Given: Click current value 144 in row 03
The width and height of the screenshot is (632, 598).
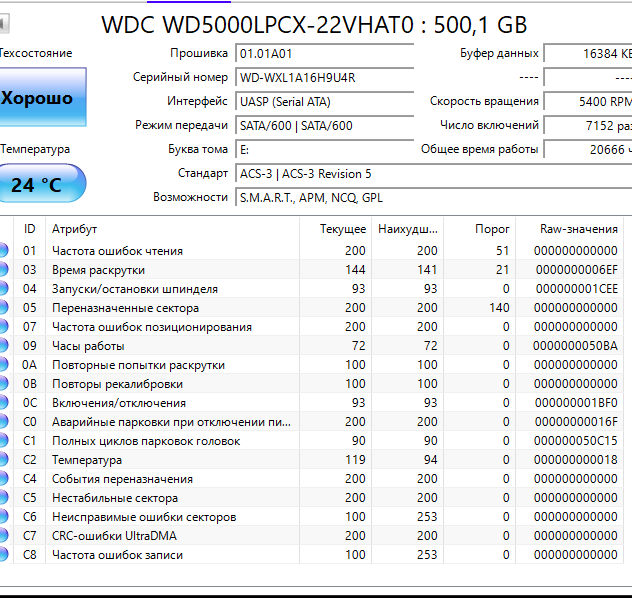Looking at the screenshot, I should (x=355, y=270).
